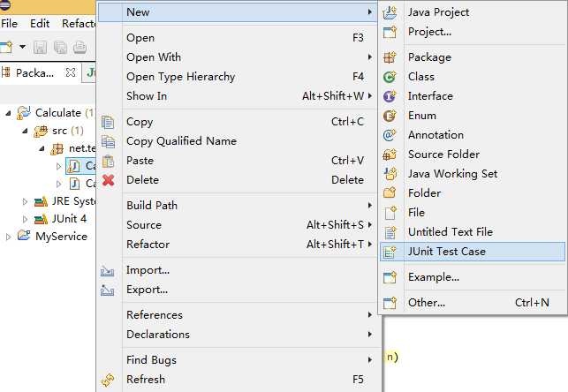Click the Eclipse application icon

click(5, 5)
